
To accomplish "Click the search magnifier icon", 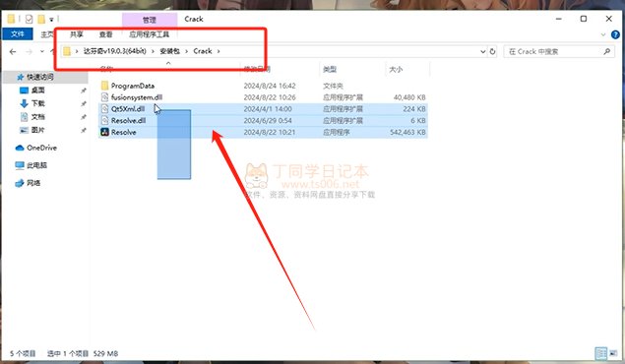I will (606, 51).
